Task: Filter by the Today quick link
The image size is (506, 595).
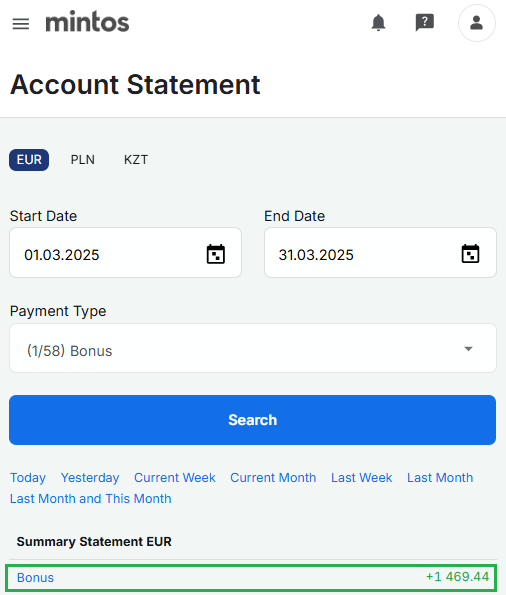Action: tap(28, 477)
